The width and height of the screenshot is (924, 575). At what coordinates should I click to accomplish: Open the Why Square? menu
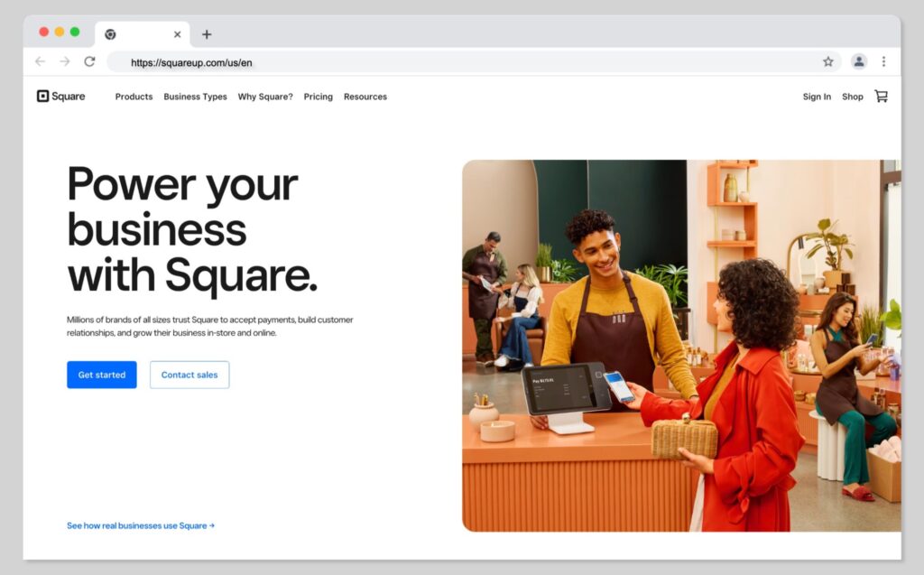[265, 97]
